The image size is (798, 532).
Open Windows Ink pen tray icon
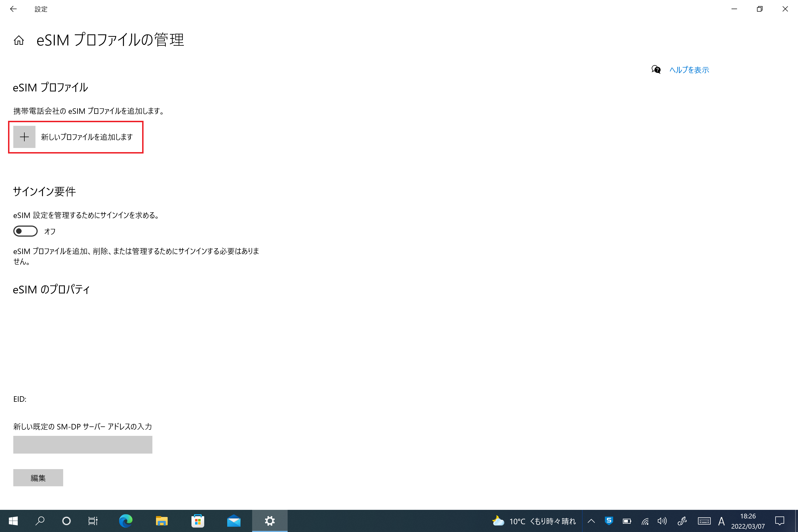coord(682,521)
